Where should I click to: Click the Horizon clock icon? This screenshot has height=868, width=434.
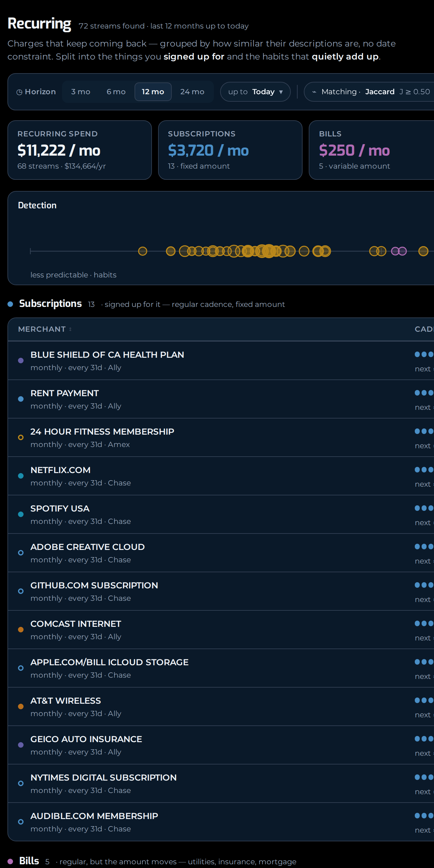pyautogui.click(x=20, y=92)
